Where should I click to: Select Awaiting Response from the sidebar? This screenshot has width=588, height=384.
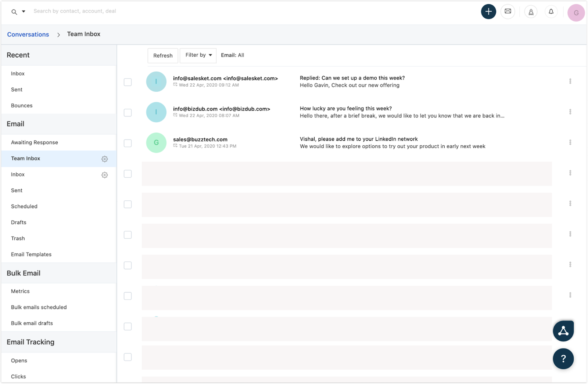[34, 142]
